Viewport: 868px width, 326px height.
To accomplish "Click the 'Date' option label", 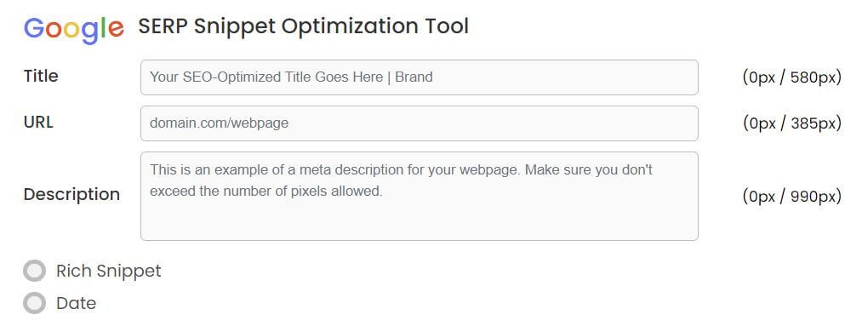I will [x=76, y=303].
